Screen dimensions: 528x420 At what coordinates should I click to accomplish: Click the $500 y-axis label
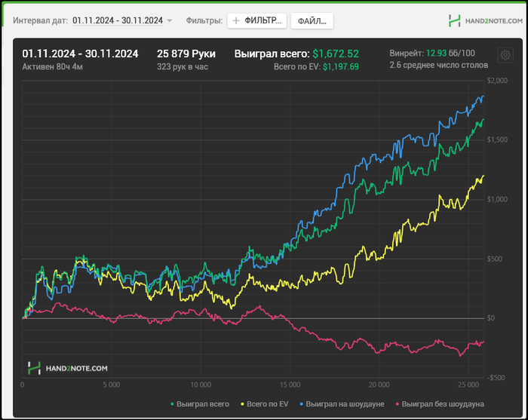click(x=494, y=259)
